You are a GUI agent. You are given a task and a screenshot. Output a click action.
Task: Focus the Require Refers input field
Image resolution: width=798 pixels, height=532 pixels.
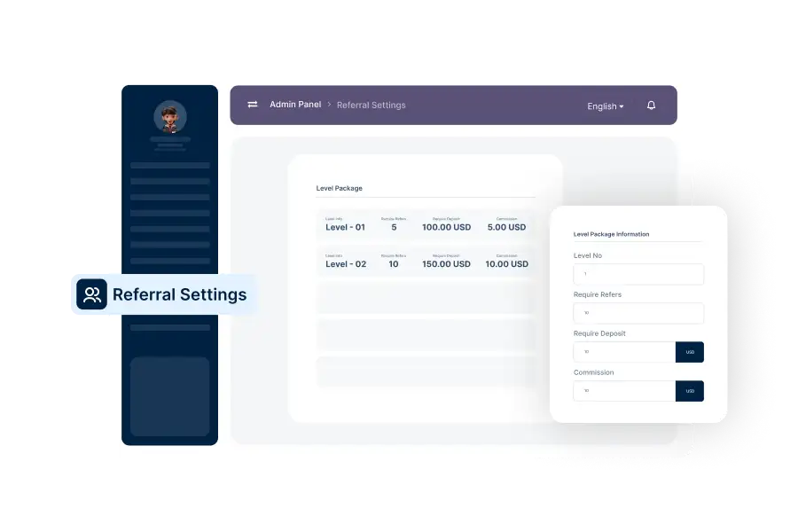coord(638,313)
